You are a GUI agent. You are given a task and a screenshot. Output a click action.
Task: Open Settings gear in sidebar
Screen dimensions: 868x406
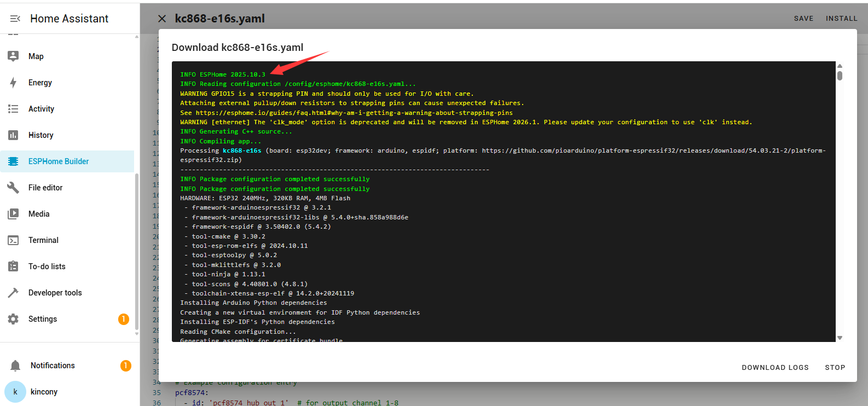14,319
